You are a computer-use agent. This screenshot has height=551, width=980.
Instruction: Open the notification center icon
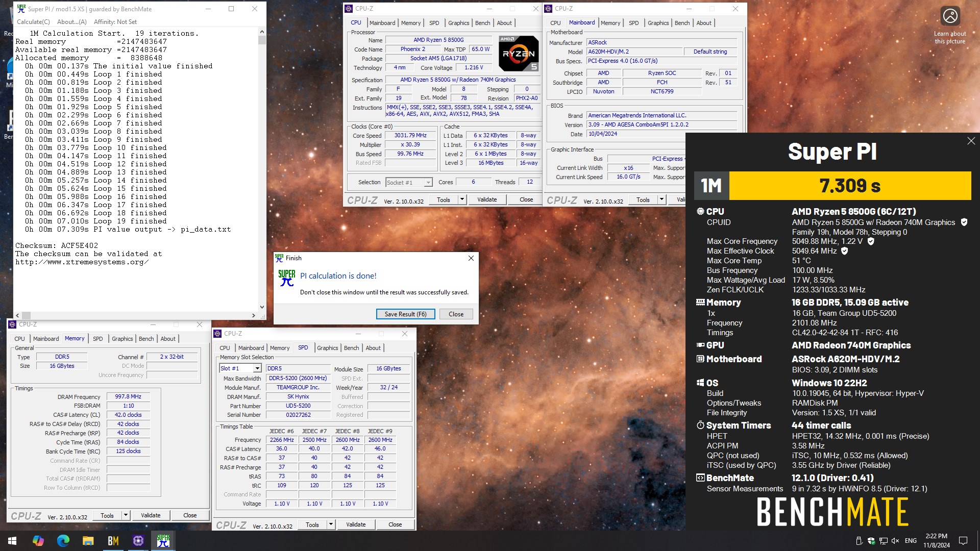(963, 541)
